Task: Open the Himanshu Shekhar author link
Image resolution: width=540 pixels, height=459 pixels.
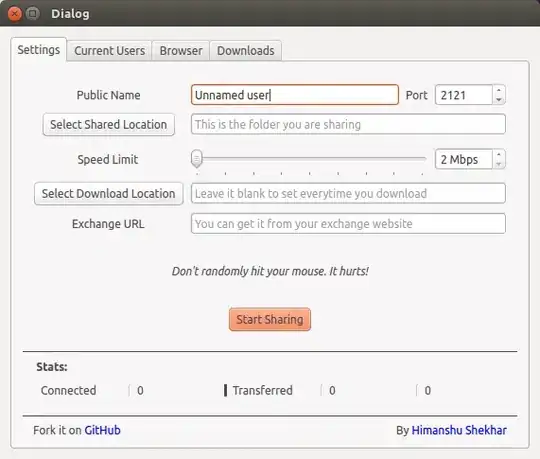Action: pos(459,430)
